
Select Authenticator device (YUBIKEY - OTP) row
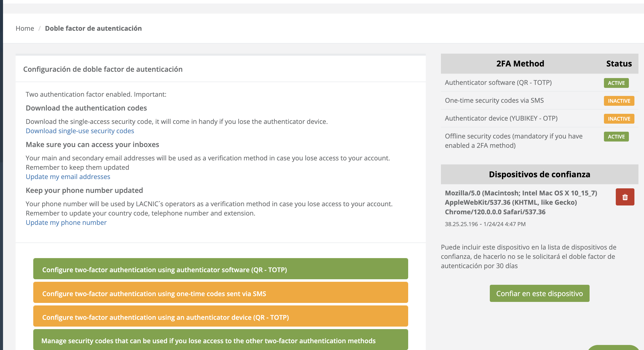(501, 118)
